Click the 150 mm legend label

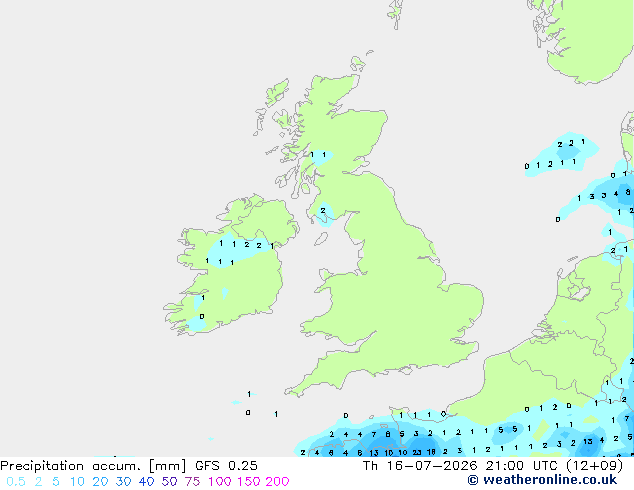[x=249, y=482]
